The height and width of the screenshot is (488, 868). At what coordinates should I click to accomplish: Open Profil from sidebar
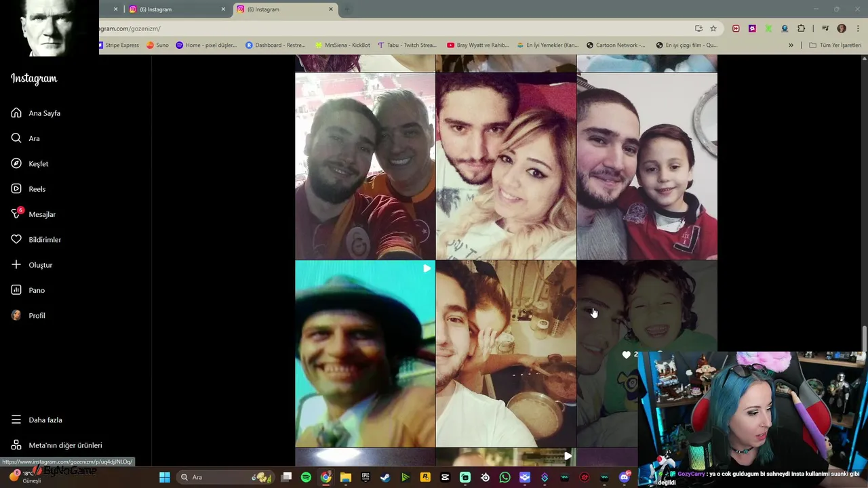tap(28, 315)
